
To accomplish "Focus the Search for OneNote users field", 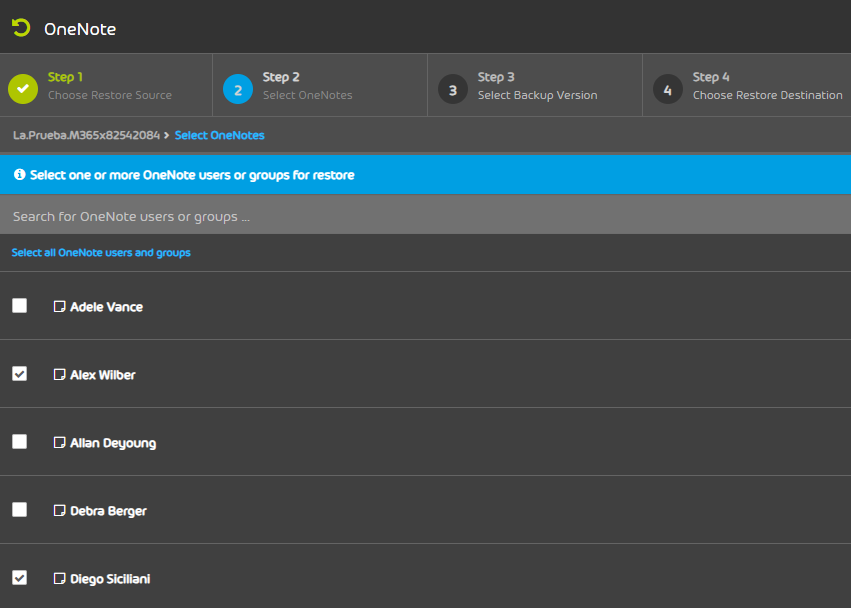I will (425, 216).
